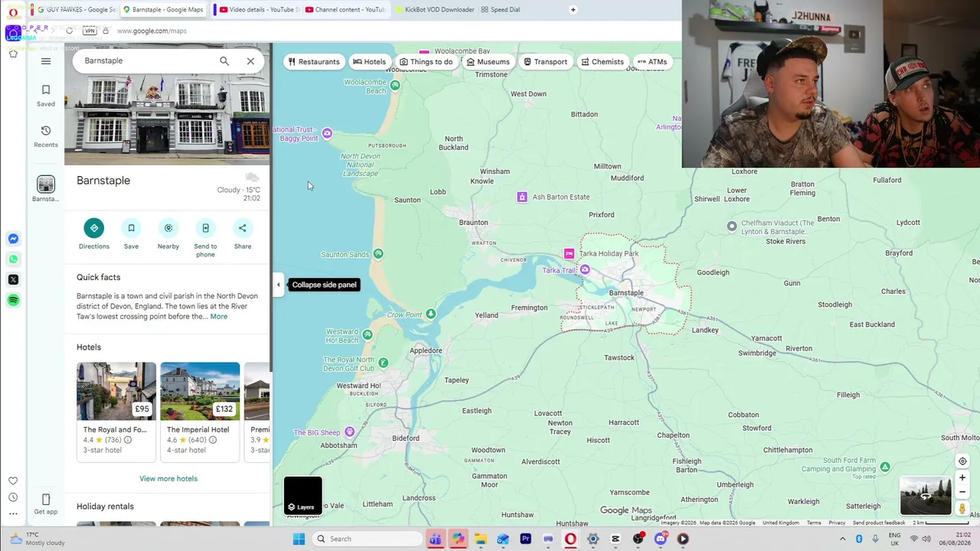
Task: Open a new browser tab
Action: click(x=573, y=10)
